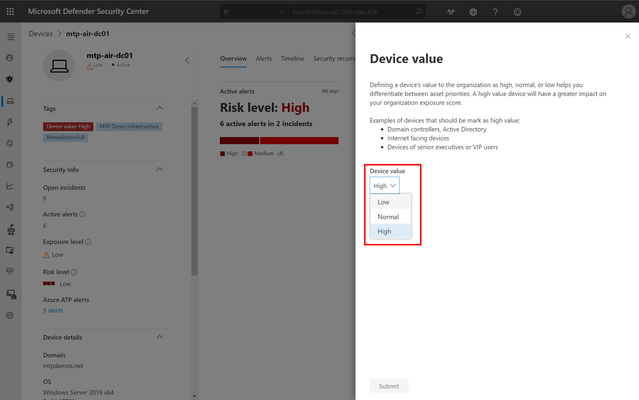The height and width of the screenshot is (400, 639).
Task: Click the Active alerts info icon
Action: 82,214
